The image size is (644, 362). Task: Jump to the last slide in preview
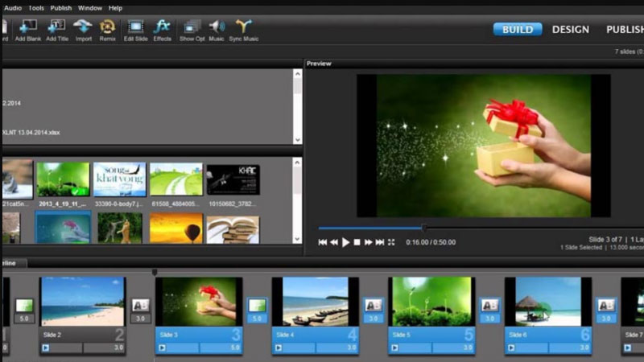click(x=380, y=242)
